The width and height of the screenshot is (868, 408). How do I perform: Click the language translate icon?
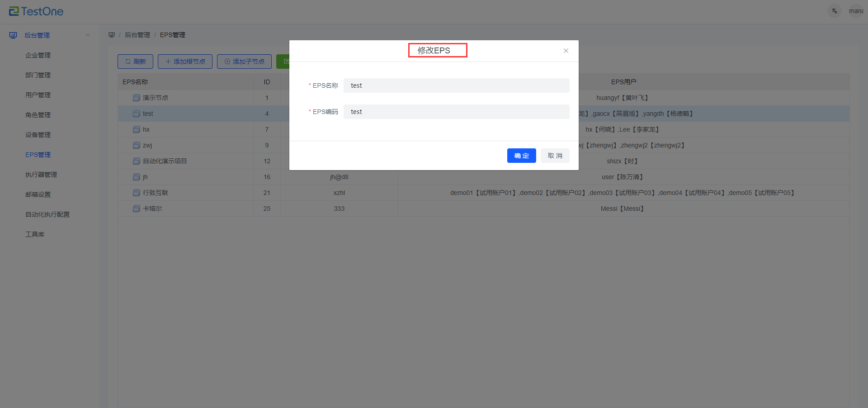click(834, 11)
